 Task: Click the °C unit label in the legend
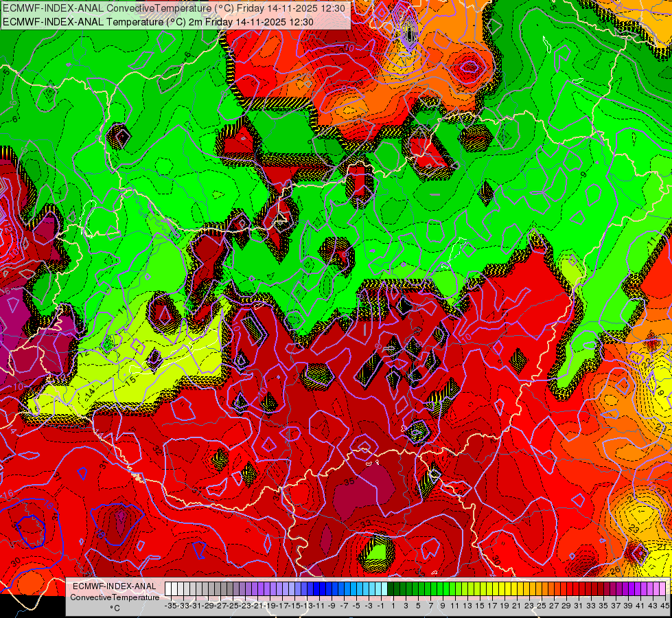(115, 608)
